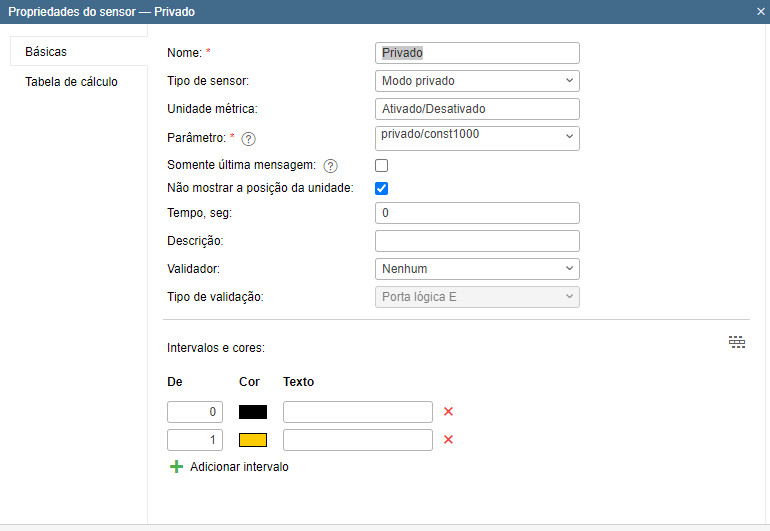770x531 pixels.
Task: Open the Parâmetro dropdown list
Action: coord(477,136)
